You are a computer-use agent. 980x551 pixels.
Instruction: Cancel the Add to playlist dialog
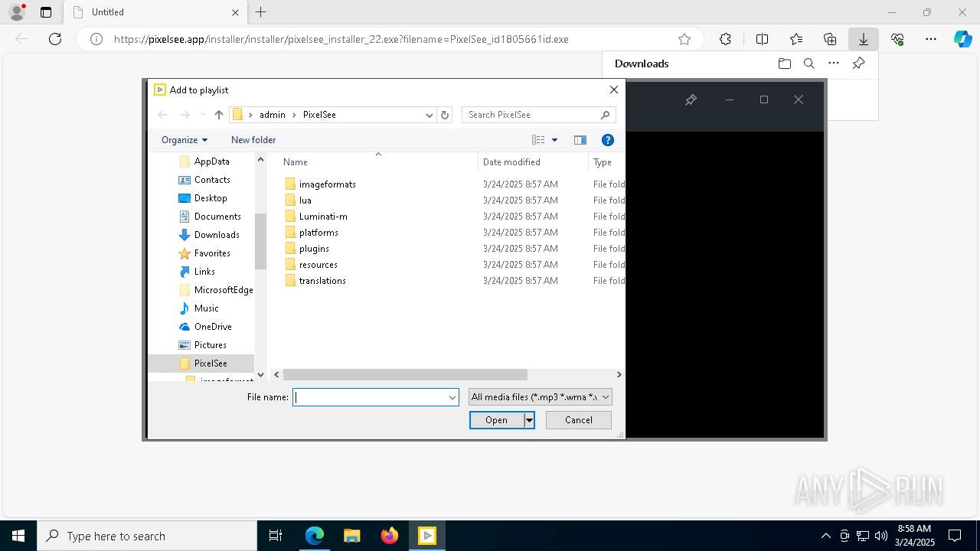[x=579, y=420]
